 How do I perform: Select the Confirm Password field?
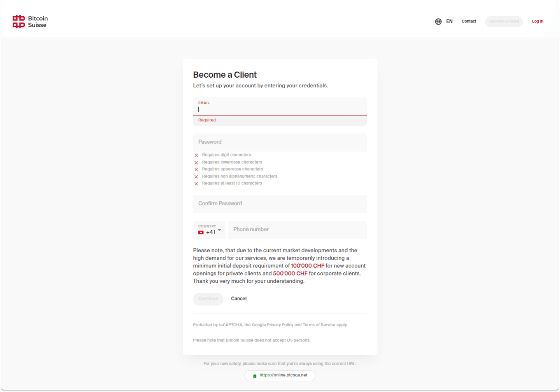tap(280, 204)
